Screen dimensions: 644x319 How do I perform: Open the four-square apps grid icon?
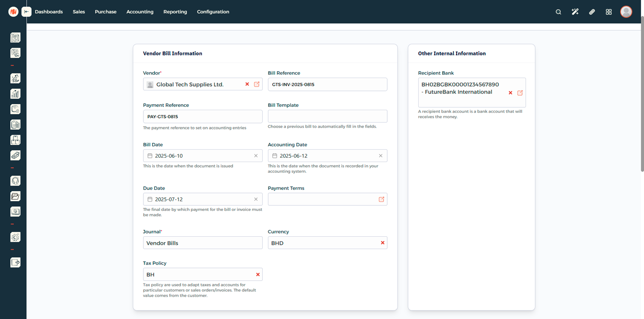point(608,12)
